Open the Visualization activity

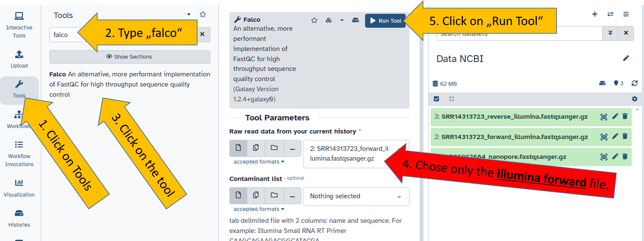tap(19, 188)
